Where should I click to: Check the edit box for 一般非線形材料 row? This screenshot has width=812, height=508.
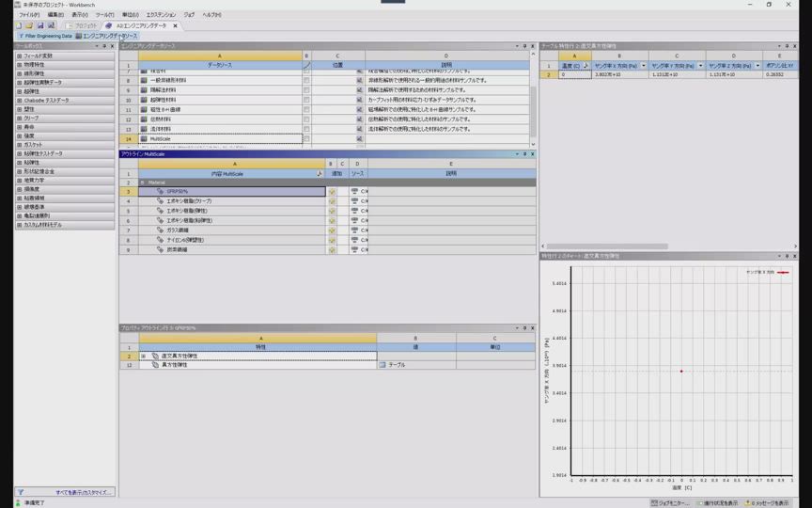coord(306,81)
